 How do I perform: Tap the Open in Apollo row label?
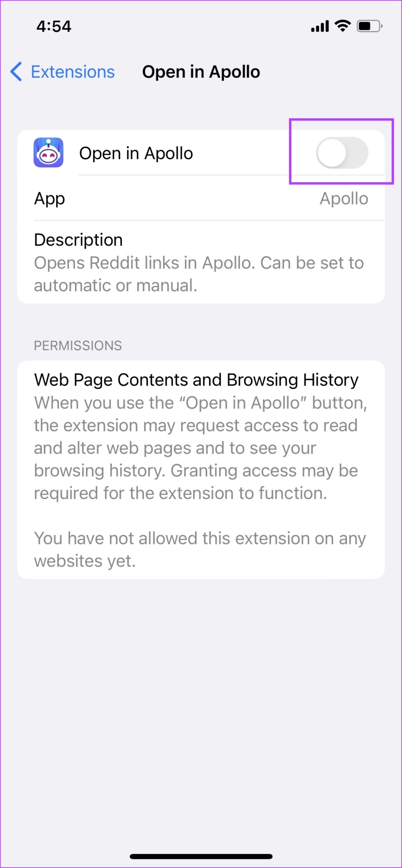[136, 154]
